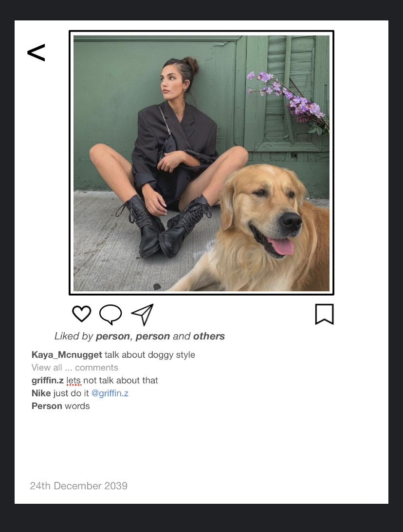The width and height of the screenshot is (403, 532).
Task: Click the @griffin.z mention link
Action: click(110, 393)
